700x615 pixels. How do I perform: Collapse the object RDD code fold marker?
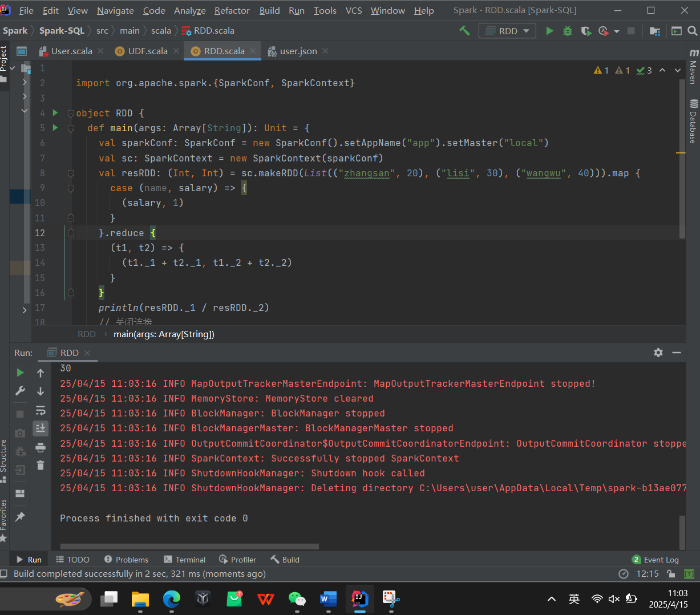[71, 113]
